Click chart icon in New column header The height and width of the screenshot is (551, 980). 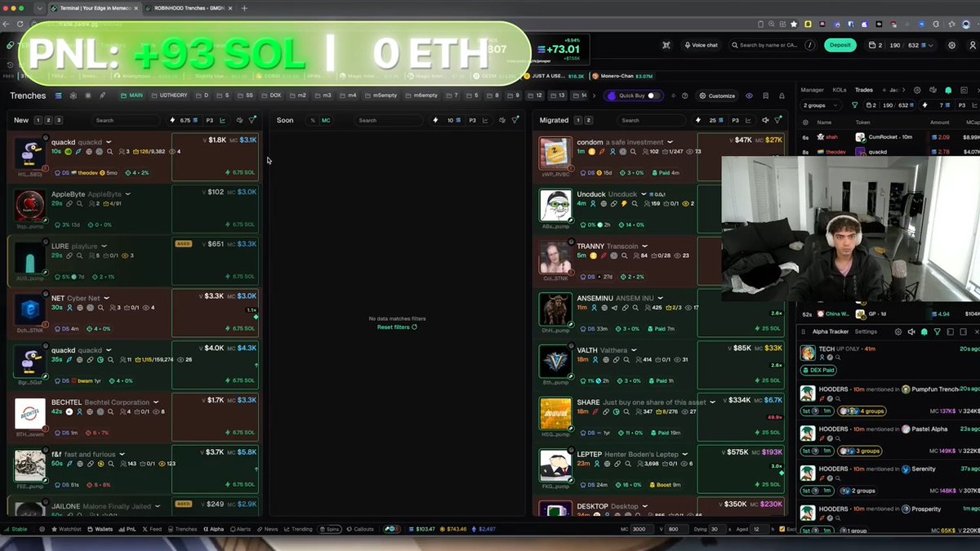pos(223,120)
